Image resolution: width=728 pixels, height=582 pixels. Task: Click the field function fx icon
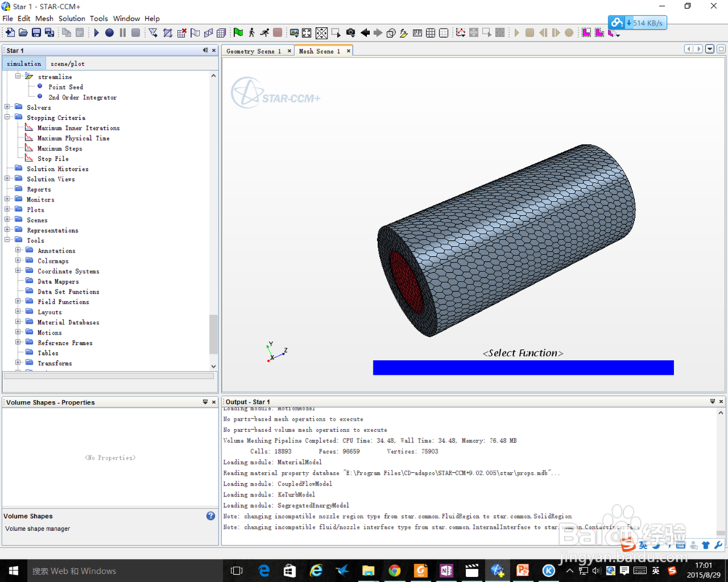tap(404, 33)
